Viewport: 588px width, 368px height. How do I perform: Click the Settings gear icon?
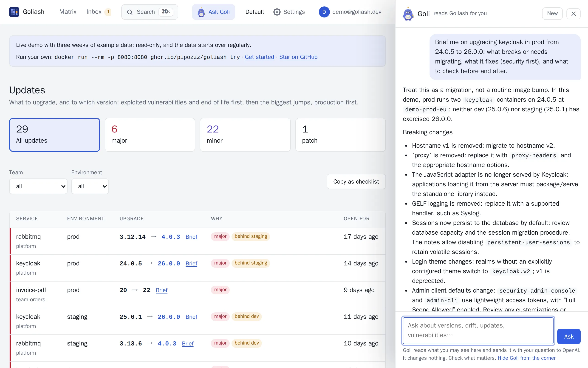tap(277, 12)
